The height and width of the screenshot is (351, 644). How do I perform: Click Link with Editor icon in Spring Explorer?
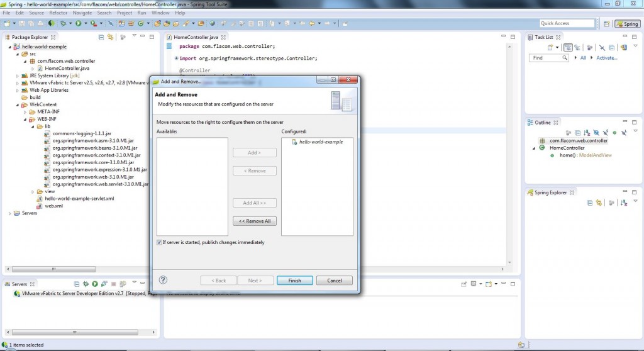599,203
